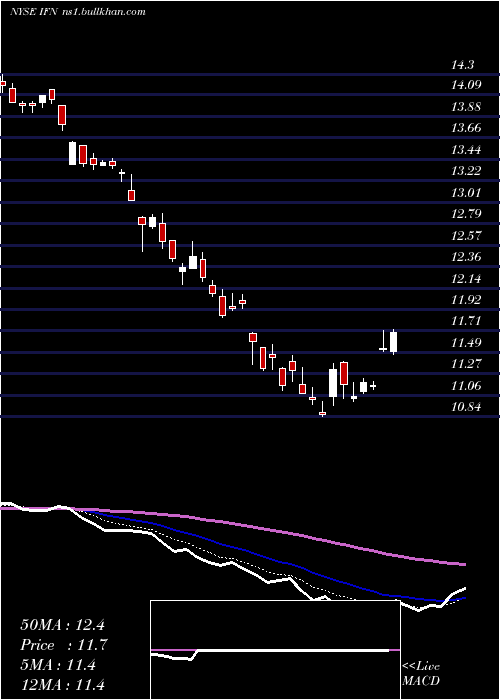Image resolution: width=500 pixels, height=700 pixels.
Task: Click the 12.79 price axis label
Action: 466,214
